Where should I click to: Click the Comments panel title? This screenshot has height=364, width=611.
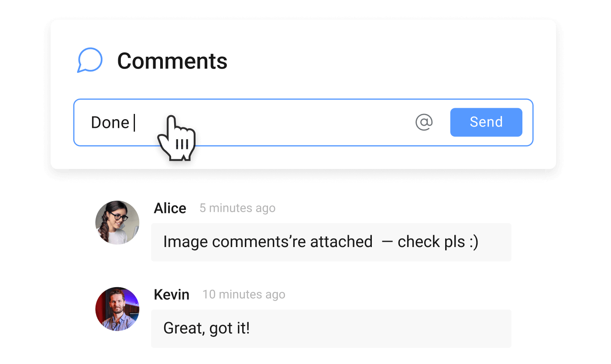172,60
